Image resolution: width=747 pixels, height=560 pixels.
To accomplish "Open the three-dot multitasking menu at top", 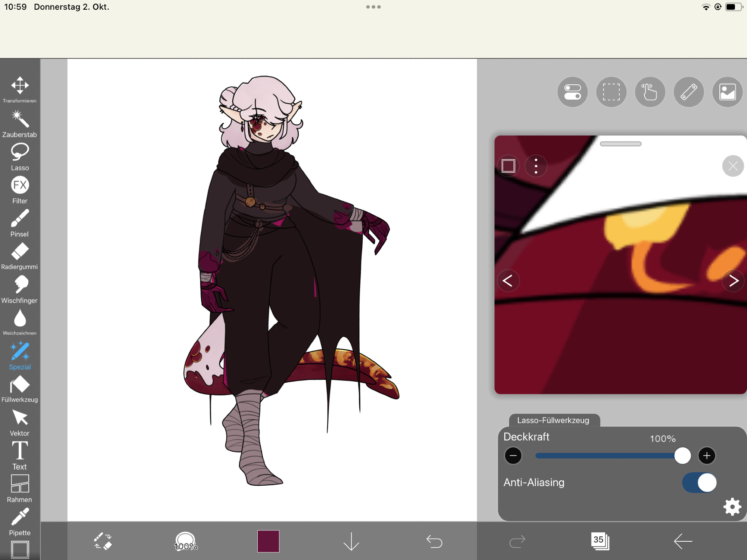I will point(373,7).
